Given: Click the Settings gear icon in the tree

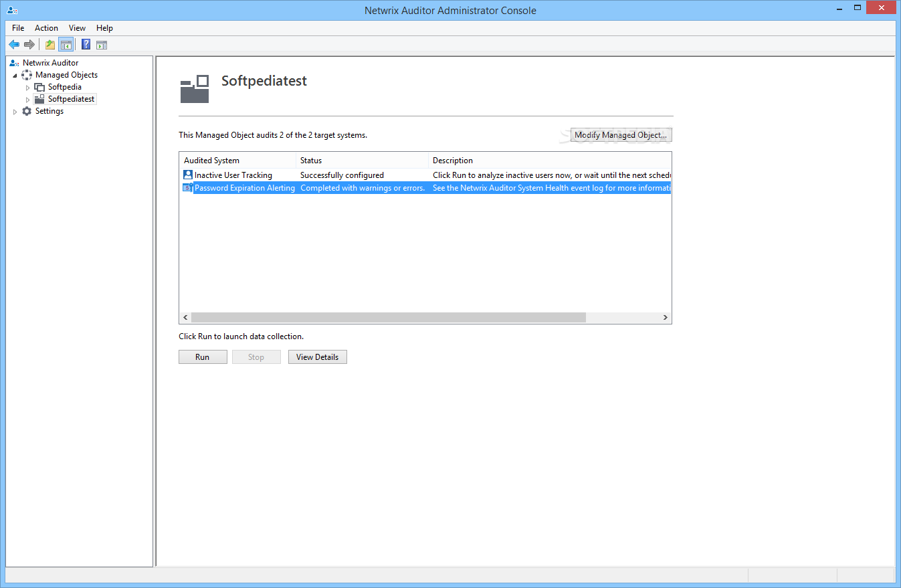Looking at the screenshot, I should 27,111.
